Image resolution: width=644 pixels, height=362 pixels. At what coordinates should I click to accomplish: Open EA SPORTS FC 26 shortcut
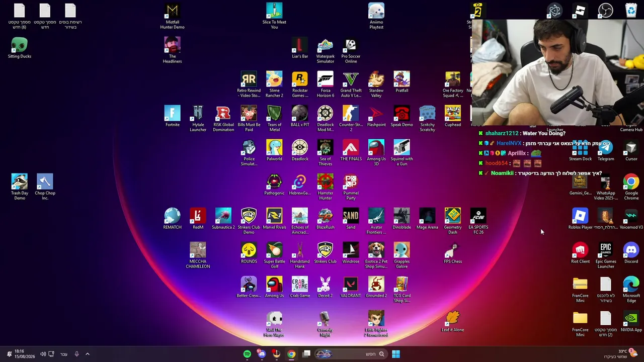click(478, 222)
